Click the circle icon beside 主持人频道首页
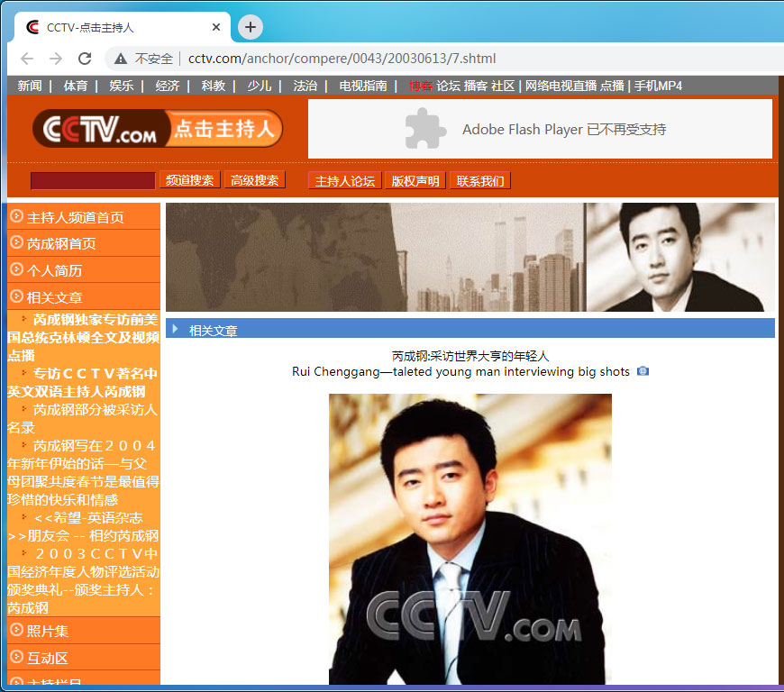Image resolution: width=784 pixels, height=692 pixels. (16, 216)
